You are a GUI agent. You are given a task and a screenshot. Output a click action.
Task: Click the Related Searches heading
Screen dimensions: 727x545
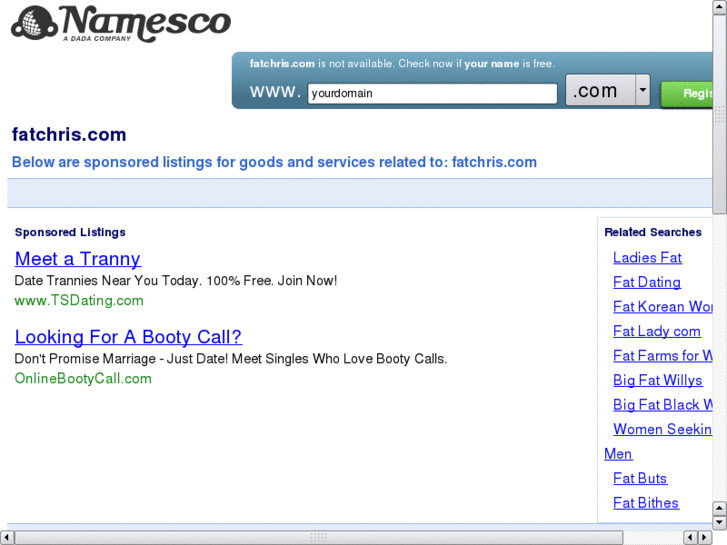[x=653, y=232]
